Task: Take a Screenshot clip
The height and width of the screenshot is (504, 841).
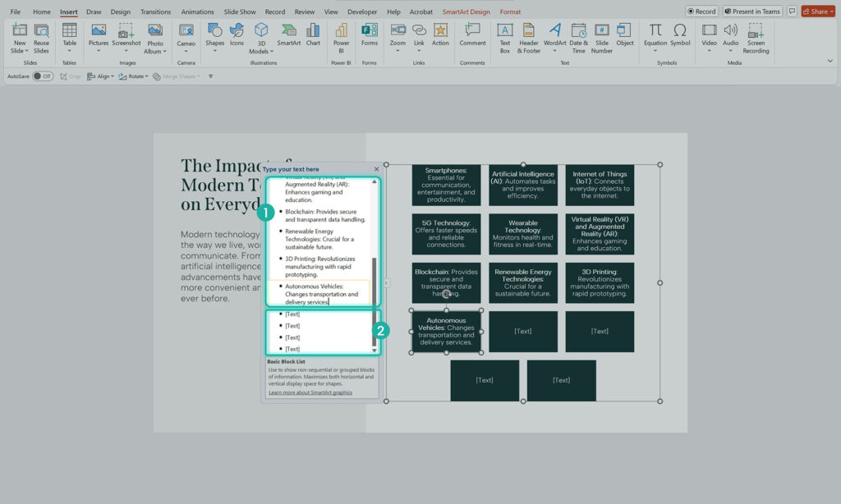Action: (126, 38)
